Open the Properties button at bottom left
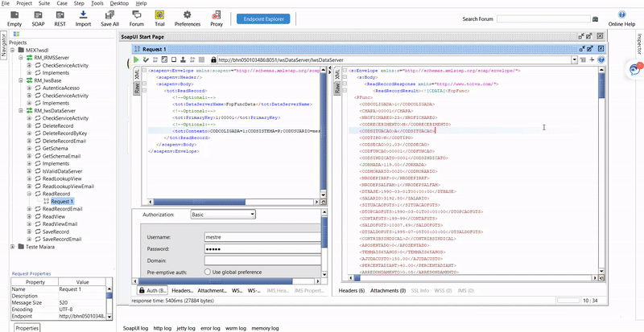Screen dimensions: 644x332 [x=28, y=328]
